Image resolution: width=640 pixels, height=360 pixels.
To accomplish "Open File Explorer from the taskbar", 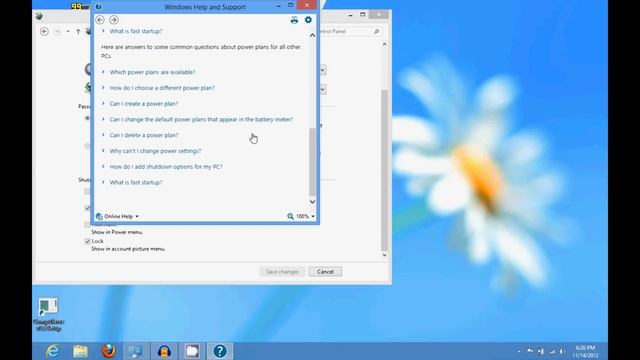I will [80, 351].
